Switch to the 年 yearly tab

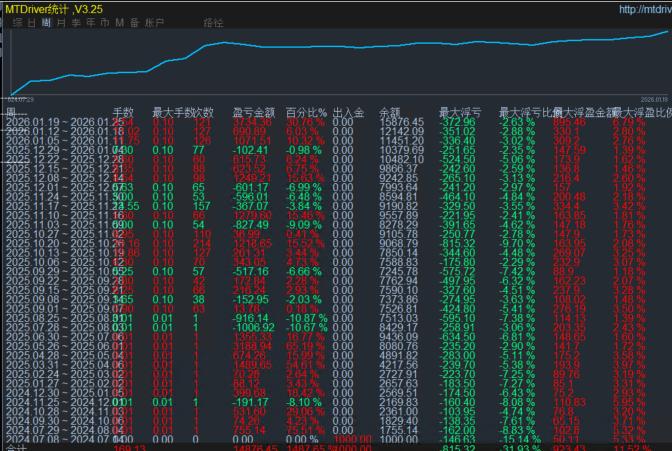coord(90,23)
